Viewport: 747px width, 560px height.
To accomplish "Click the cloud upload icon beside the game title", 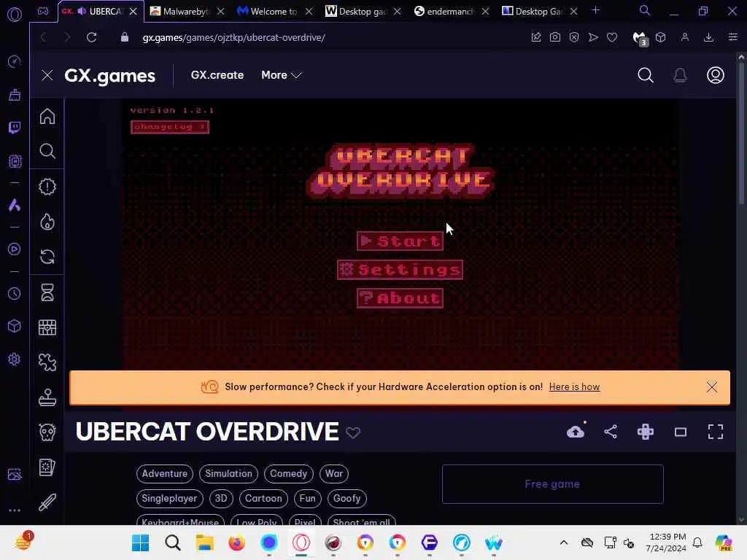I will coord(576,432).
